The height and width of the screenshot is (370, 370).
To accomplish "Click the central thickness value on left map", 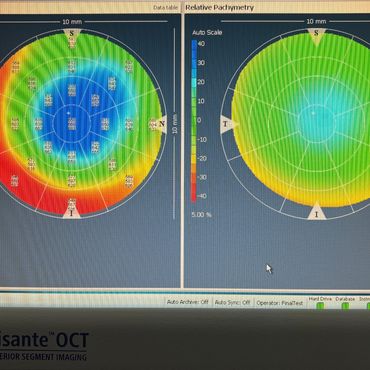I will pos(72,124).
